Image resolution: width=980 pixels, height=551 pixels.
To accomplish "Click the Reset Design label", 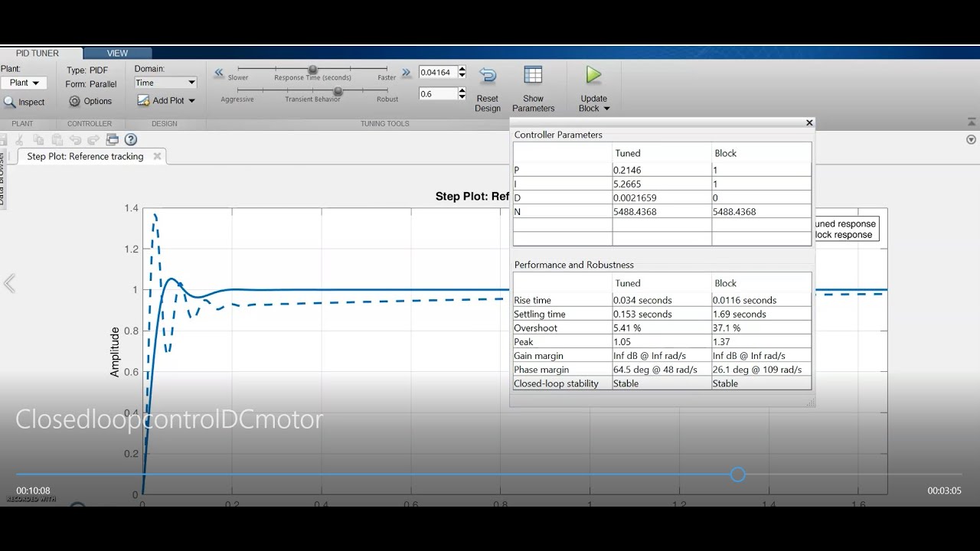I will click(x=488, y=103).
